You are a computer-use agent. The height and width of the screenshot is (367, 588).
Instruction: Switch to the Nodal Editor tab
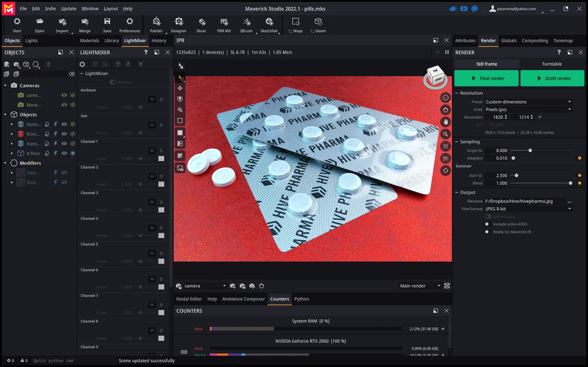click(189, 299)
